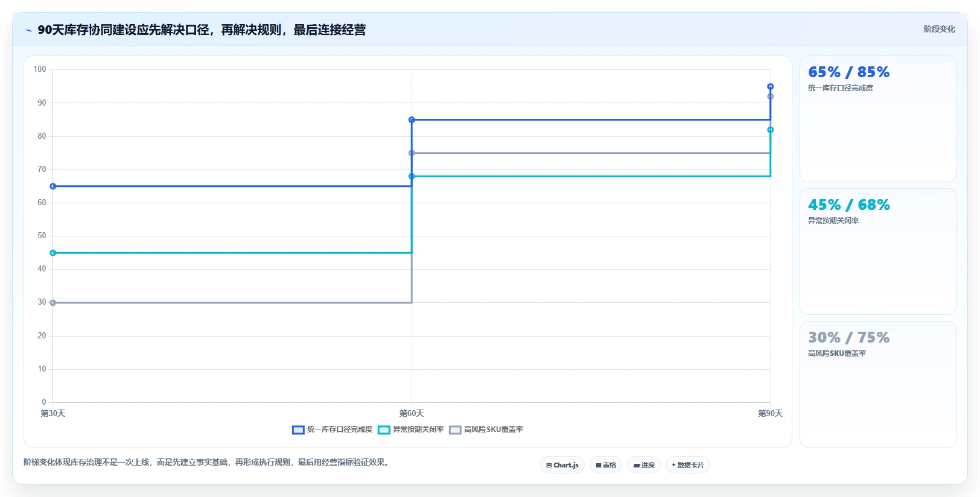Image resolution: width=980 pixels, height=497 pixels.
Task: Toggle the 统一库存口径完成度 legend swatch
Action: coord(298,430)
